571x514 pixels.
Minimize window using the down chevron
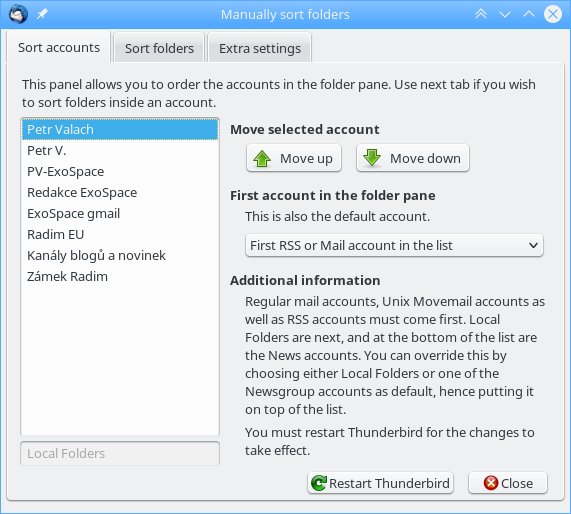tap(505, 15)
